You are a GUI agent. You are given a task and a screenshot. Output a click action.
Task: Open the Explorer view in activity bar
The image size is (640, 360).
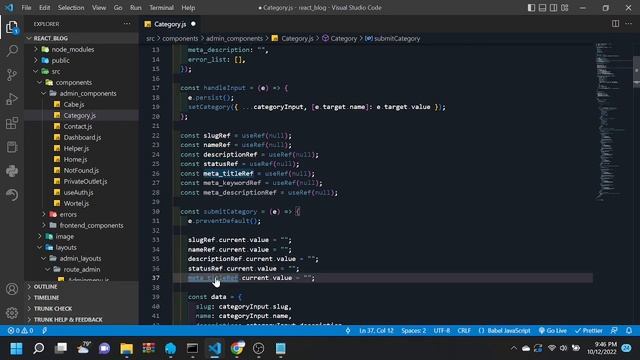coord(12,27)
